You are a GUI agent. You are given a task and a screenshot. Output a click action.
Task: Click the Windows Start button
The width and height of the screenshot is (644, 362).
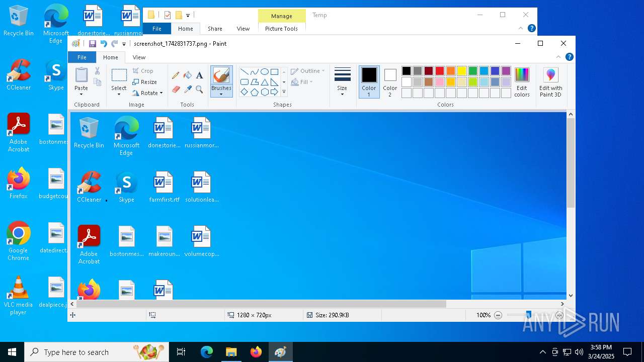click(x=12, y=352)
